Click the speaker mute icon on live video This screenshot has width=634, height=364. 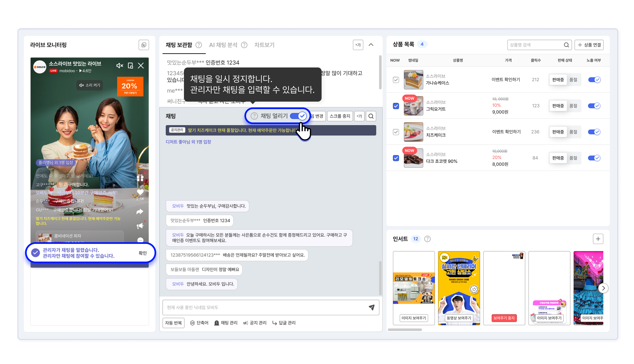tap(120, 66)
